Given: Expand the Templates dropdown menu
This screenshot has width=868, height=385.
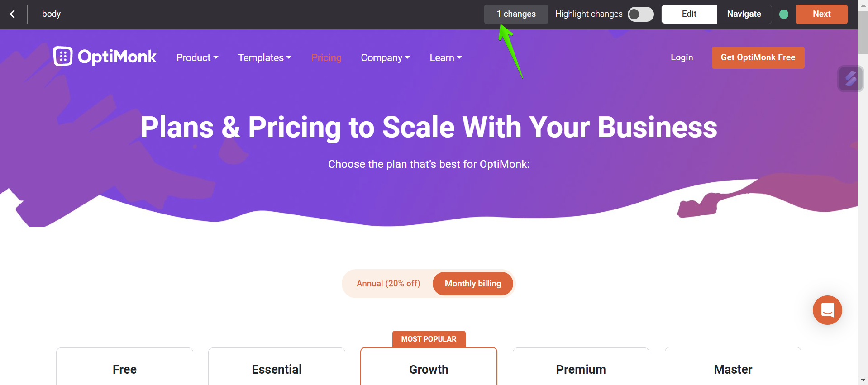Looking at the screenshot, I should [x=265, y=58].
